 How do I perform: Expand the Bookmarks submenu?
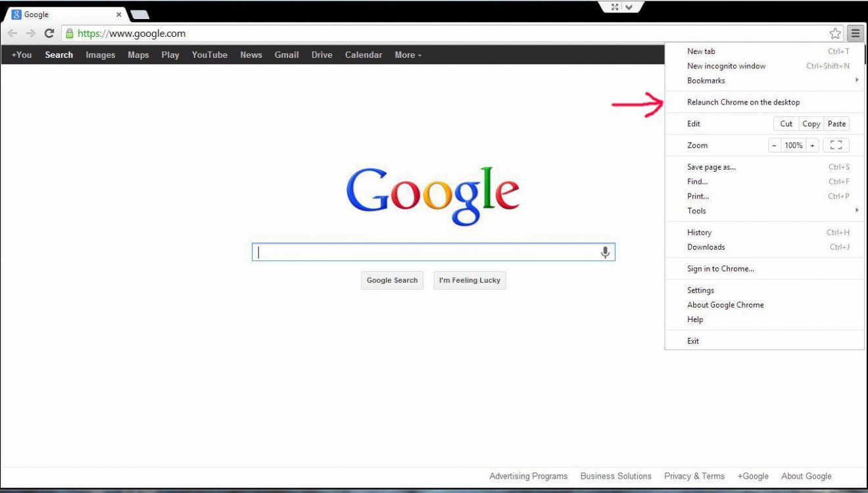[765, 81]
